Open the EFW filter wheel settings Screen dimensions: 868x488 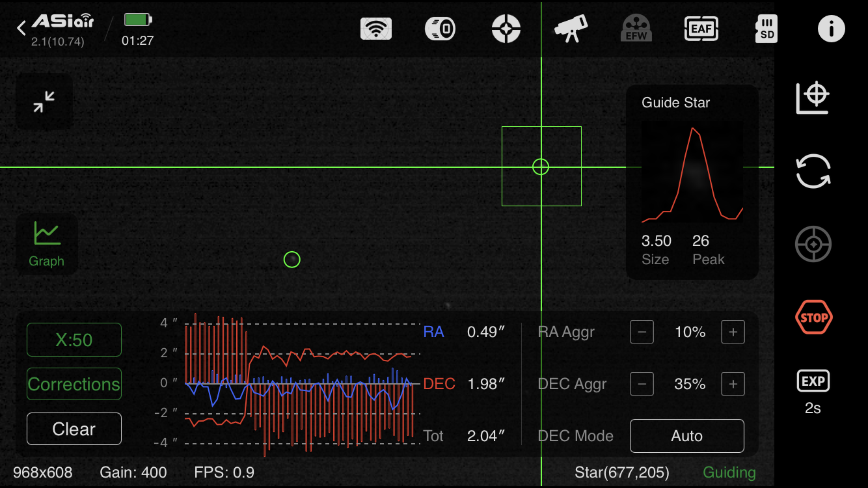point(636,29)
